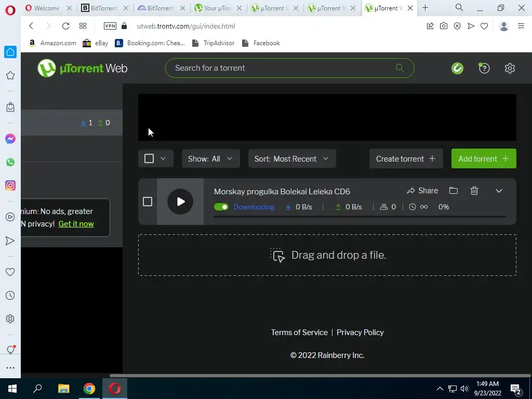The image size is (532, 399).
Task: Tick the select-all torrents checkbox
Action: (x=149, y=158)
